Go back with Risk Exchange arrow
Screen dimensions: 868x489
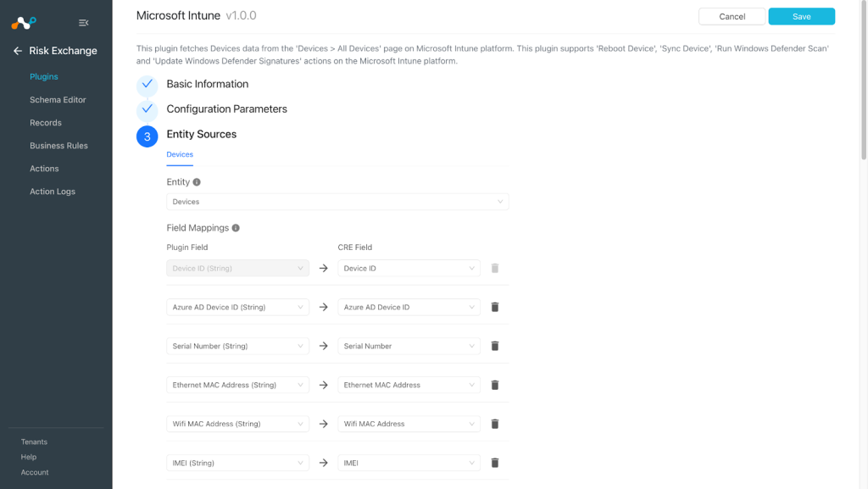pyautogui.click(x=18, y=51)
